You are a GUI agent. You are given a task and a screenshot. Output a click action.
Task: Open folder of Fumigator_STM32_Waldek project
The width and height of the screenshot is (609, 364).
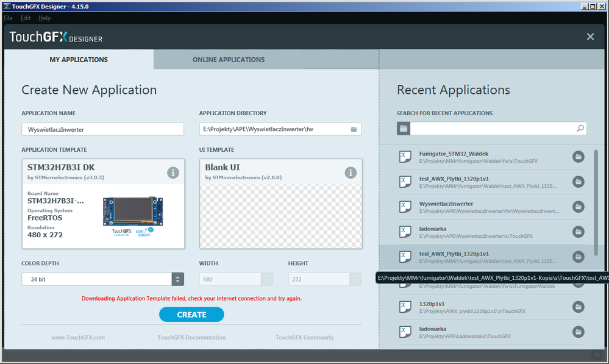pos(578,157)
